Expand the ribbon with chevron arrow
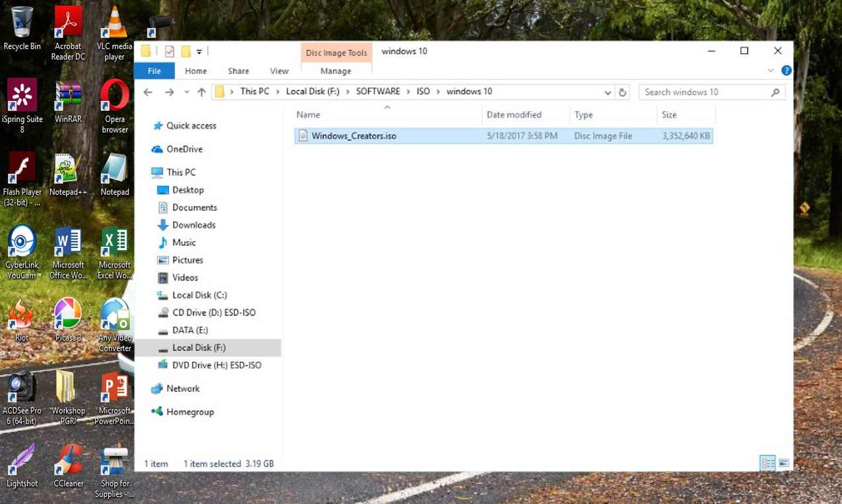This screenshot has width=842, height=504. 770,71
